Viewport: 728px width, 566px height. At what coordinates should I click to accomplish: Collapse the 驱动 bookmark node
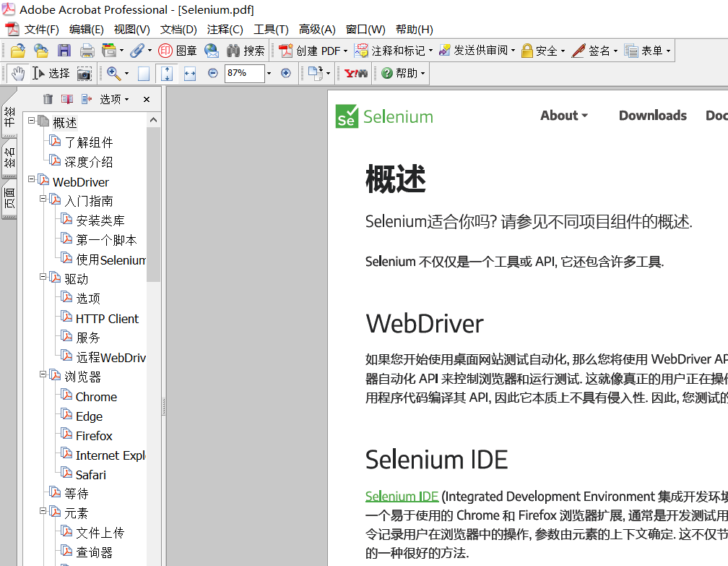43,276
